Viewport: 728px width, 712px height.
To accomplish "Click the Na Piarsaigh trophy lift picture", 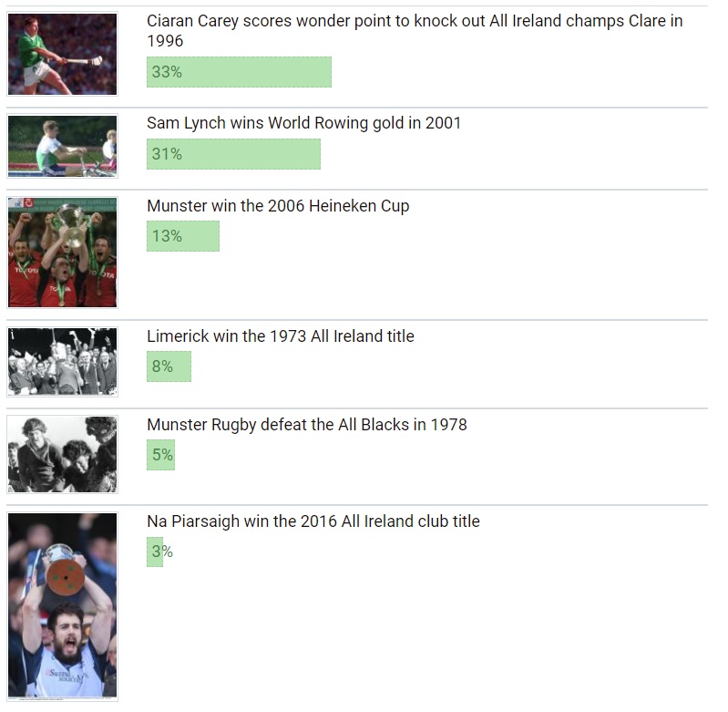I will click(x=62, y=606).
